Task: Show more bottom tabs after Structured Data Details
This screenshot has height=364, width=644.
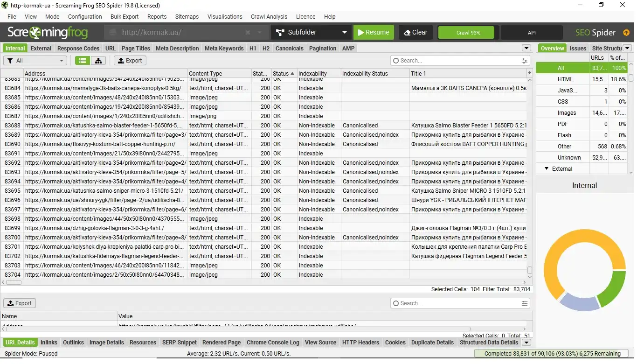Action: [526, 343]
